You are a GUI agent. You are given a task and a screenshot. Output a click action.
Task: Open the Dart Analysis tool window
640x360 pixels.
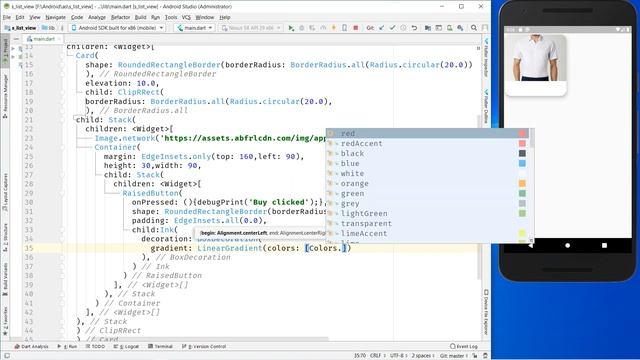(x=32, y=346)
